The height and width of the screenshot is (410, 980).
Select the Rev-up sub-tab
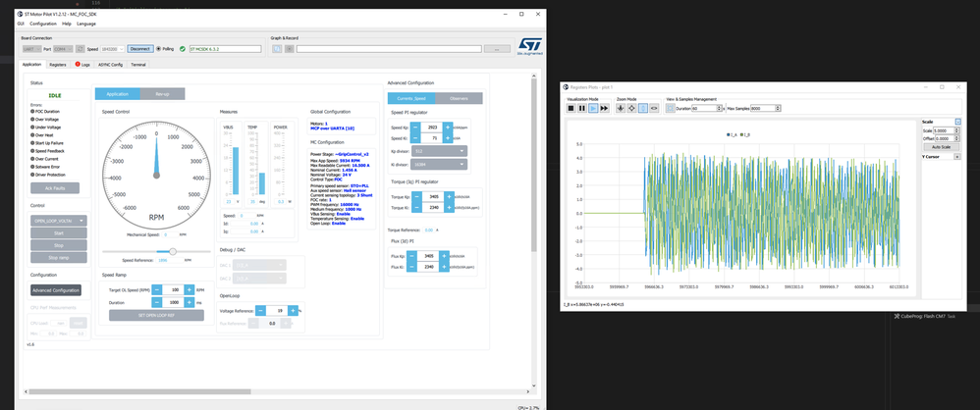coord(162,93)
